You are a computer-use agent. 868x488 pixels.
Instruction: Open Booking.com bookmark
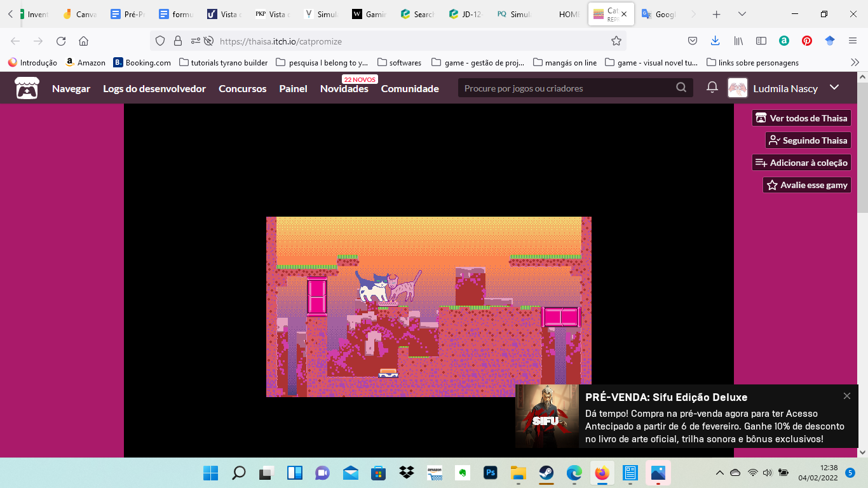point(142,62)
